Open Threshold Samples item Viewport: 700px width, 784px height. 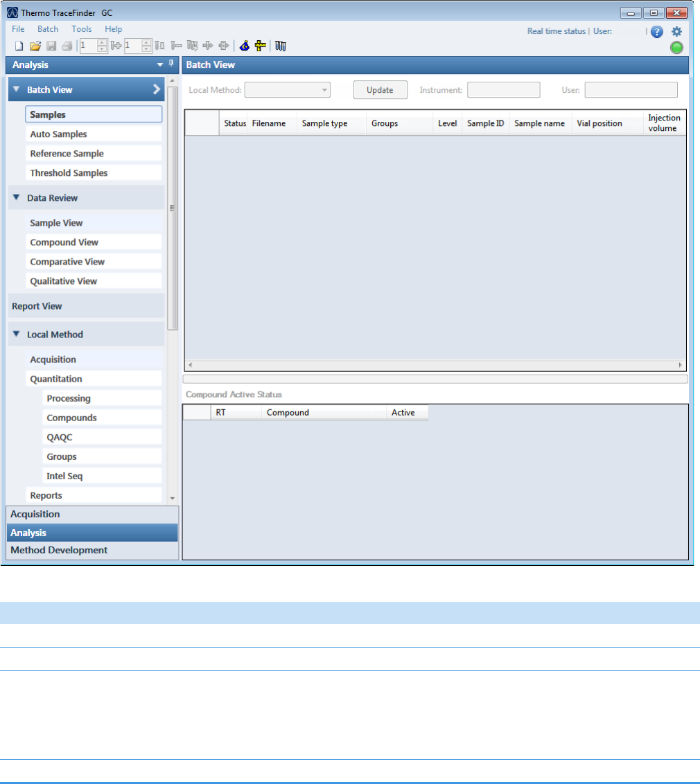click(x=94, y=172)
